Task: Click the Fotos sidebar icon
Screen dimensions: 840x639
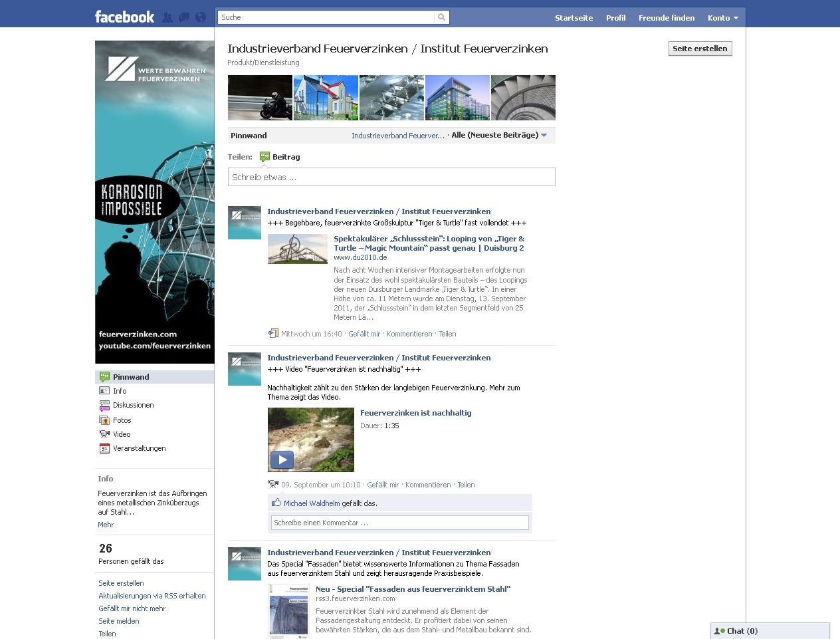Action: coord(104,420)
